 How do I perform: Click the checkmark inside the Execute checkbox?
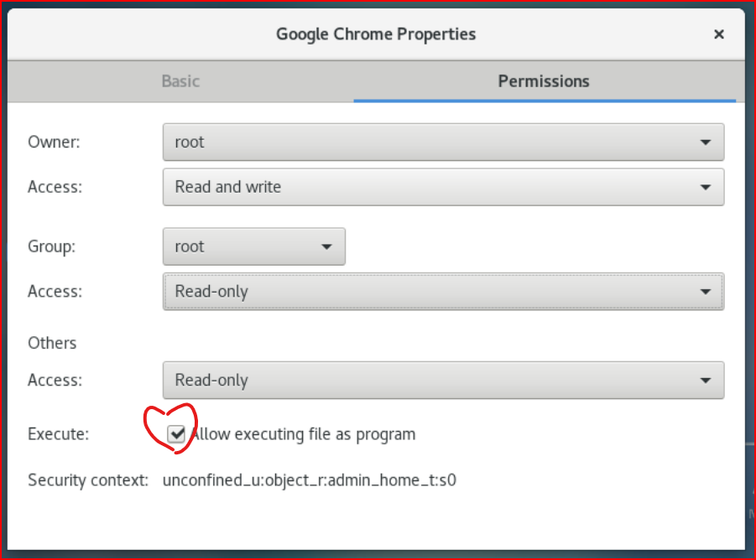177,434
